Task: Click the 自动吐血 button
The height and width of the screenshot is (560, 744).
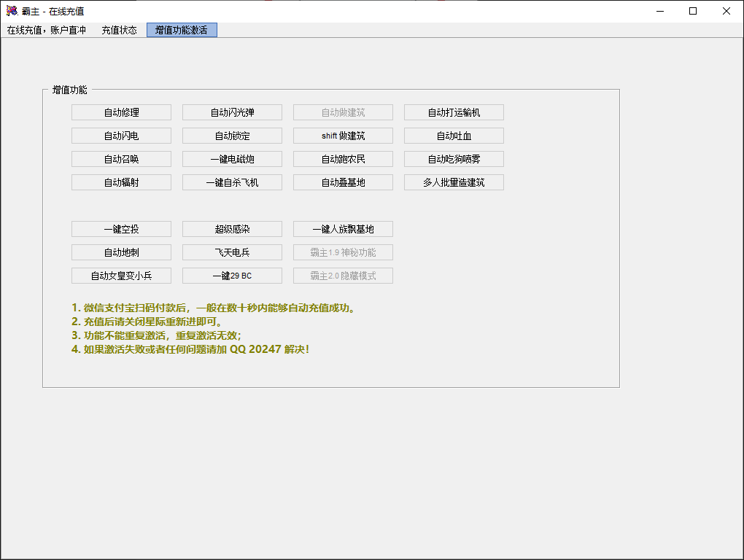Action: tap(454, 136)
